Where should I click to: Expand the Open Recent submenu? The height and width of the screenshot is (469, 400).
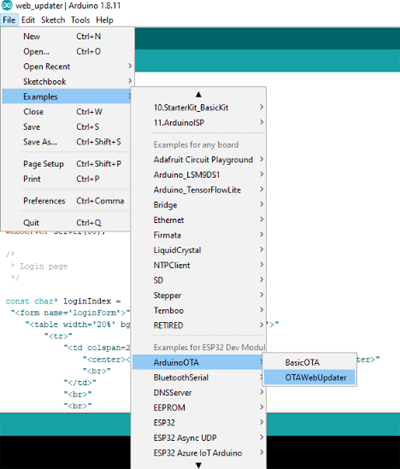pos(68,66)
